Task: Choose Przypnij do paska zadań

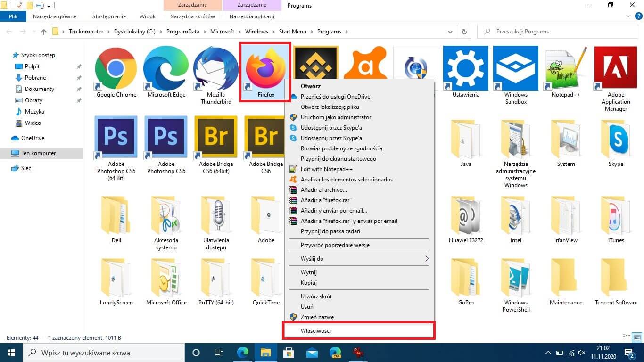Action: click(x=359, y=231)
